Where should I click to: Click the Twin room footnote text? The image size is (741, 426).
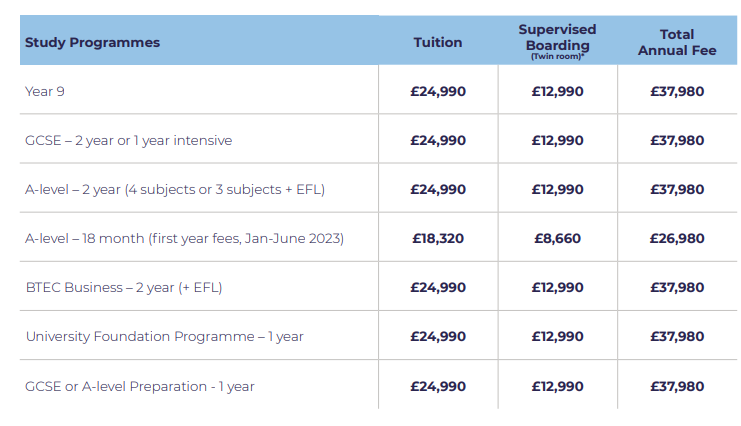pos(557,56)
